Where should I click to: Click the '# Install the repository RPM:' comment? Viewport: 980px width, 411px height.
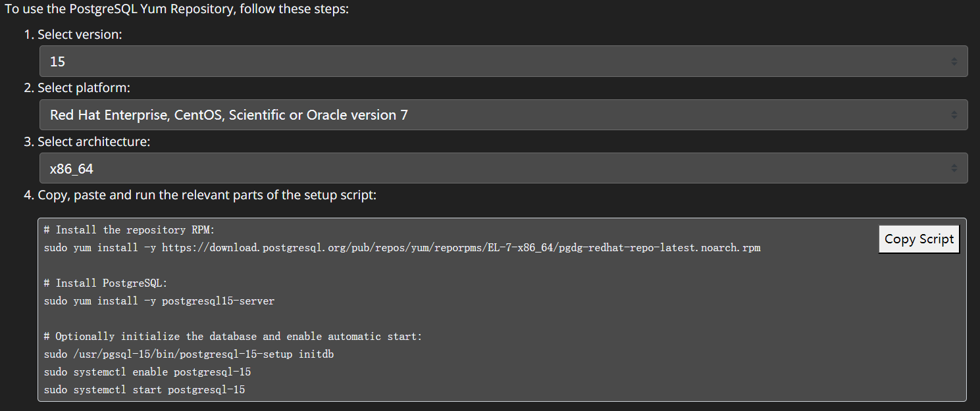point(129,230)
